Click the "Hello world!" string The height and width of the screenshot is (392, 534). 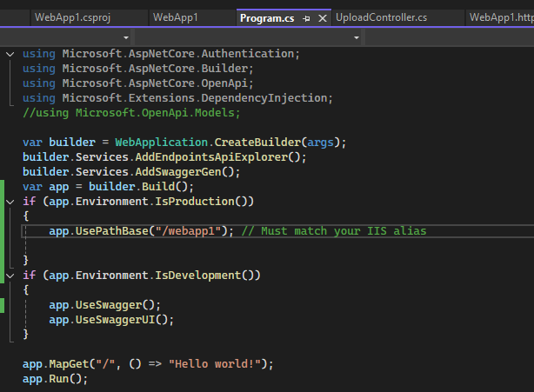click(x=215, y=364)
